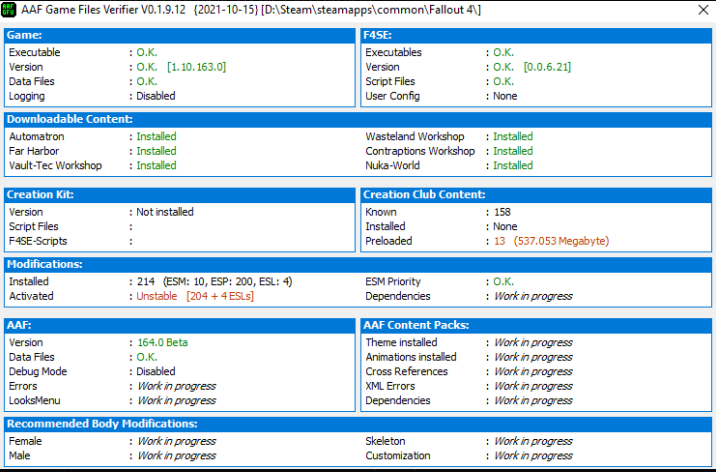Click 'O.K.' status beside ESM Priority
The width and height of the screenshot is (716, 472).
(503, 282)
